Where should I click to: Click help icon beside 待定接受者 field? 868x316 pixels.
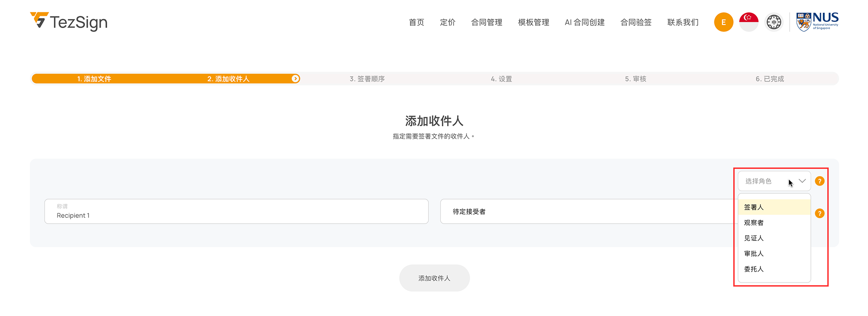pos(820,214)
